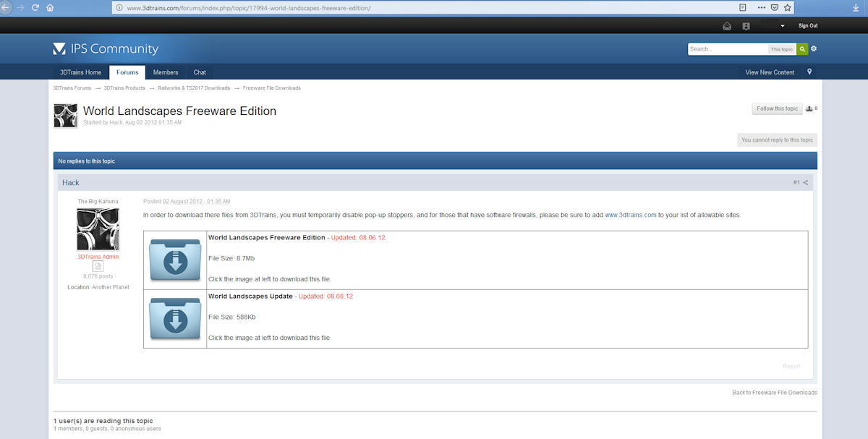
Task: Open Railworks & TS2017 Downloads breadcrumb
Action: pyautogui.click(x=194, y=88)
